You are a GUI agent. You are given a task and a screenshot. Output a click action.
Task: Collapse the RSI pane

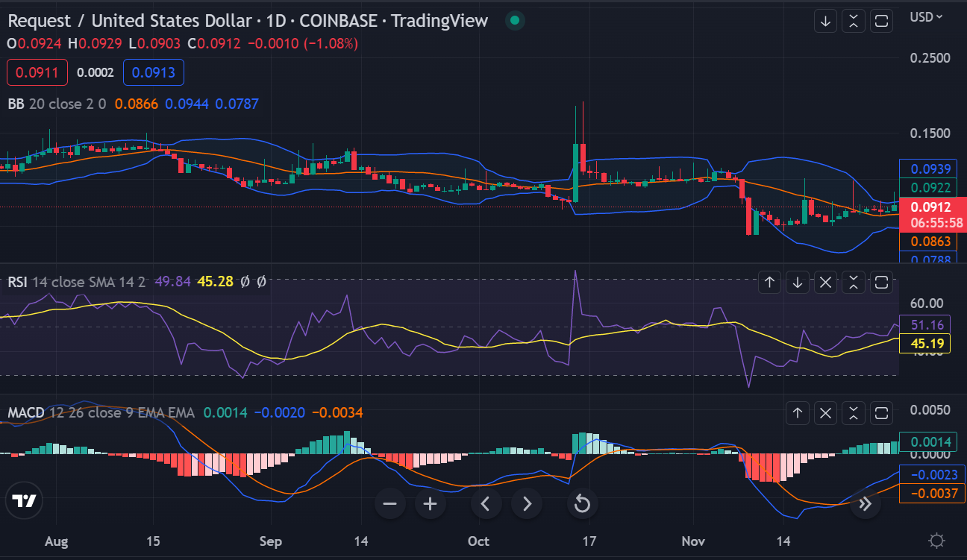pos(854,282)
